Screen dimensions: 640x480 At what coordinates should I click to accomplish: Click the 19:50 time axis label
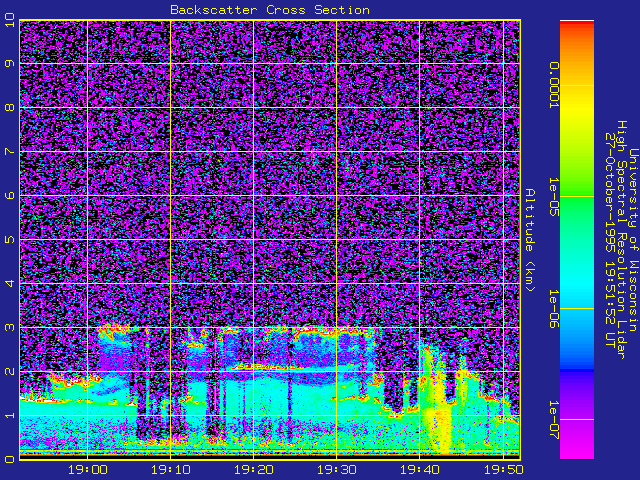[x=503, y=470]
